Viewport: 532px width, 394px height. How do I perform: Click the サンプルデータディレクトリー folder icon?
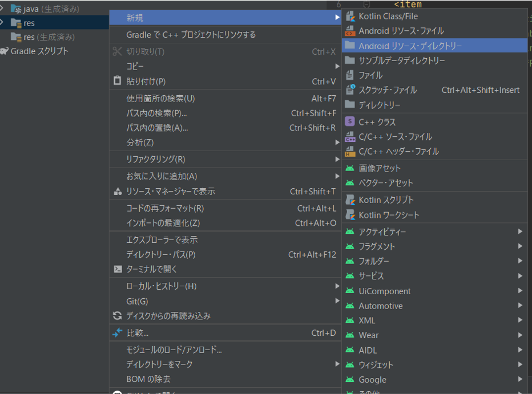click(x=350, y=60)
